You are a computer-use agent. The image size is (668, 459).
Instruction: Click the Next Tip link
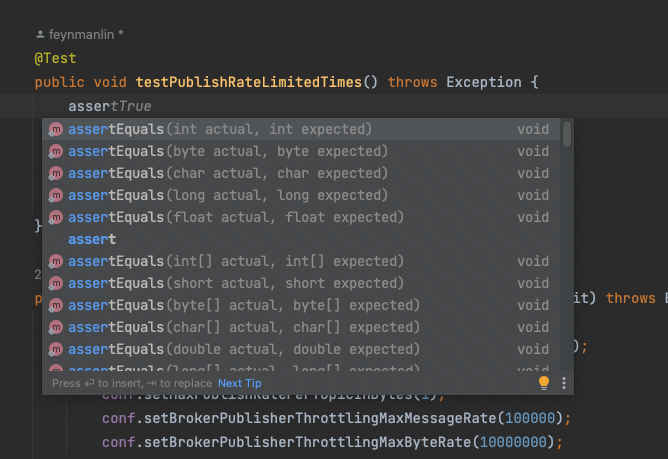pos(240,383)
